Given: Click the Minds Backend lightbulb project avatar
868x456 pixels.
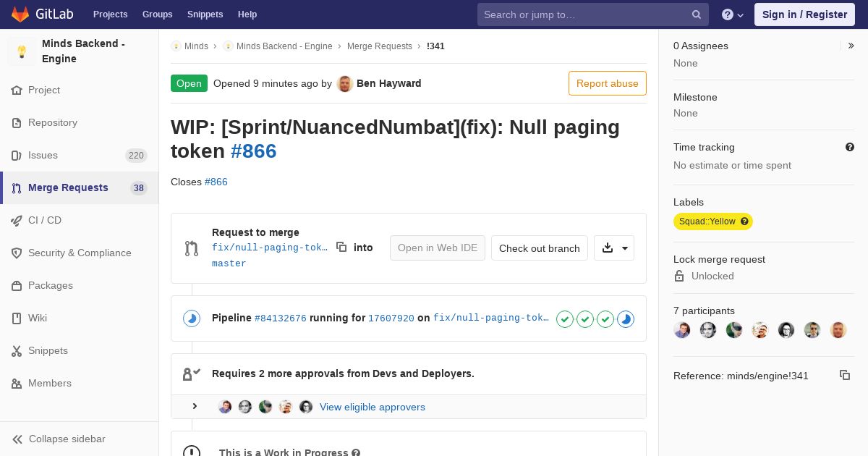Looking at the screenshot, I should tap(22, 51).
